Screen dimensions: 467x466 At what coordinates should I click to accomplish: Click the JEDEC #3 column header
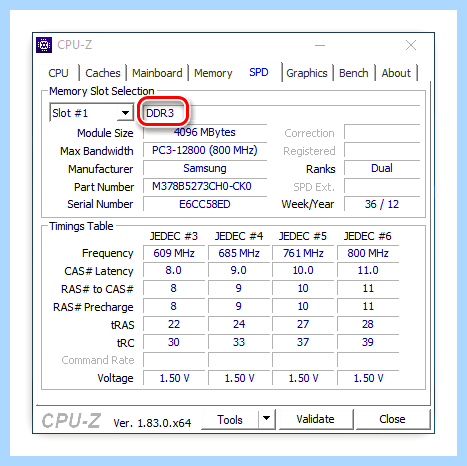pyautogui.click(x=174, y=236)
